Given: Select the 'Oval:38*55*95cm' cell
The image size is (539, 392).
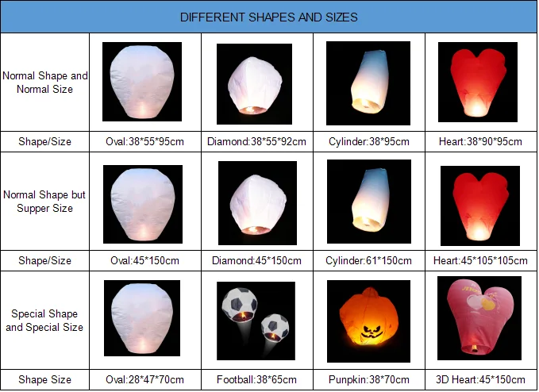Looking at the screenshot, I should [144, 141].
